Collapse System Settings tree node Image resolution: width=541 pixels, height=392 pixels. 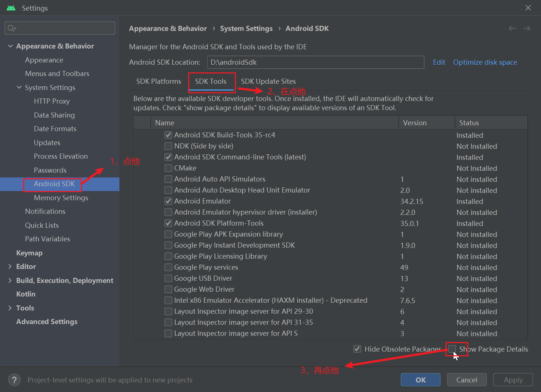(19, 87)
